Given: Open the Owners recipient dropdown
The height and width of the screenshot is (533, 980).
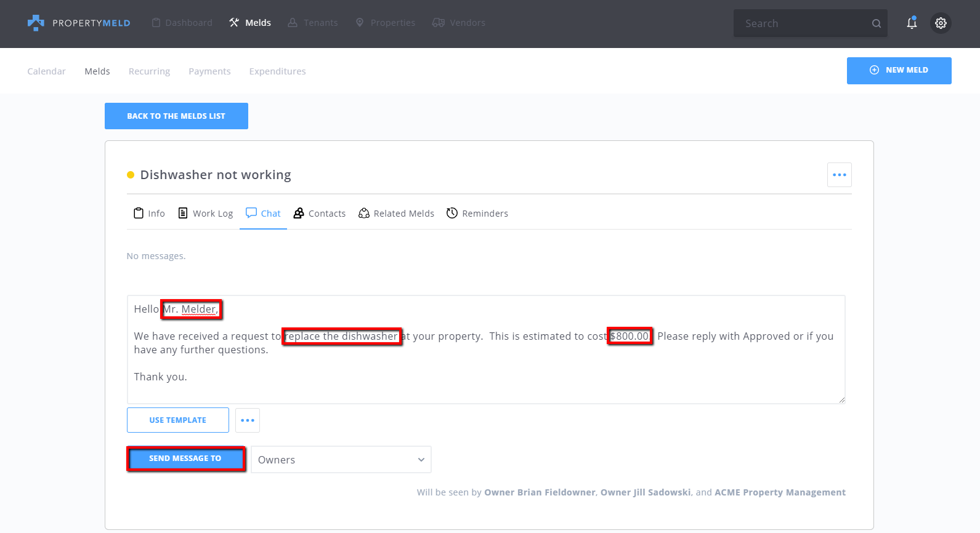Looking at the screenshot, I should pos(341,460).
